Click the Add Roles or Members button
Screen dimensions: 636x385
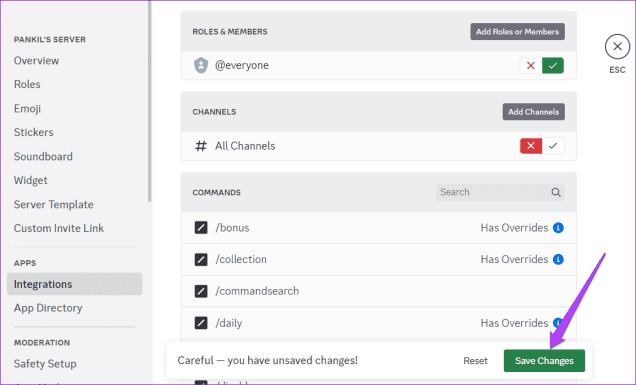518,32
